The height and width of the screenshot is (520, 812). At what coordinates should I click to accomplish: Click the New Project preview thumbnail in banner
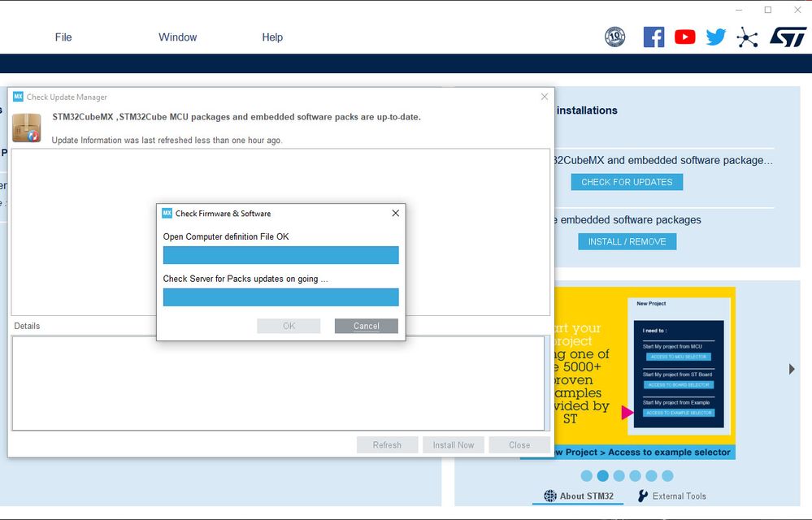[x=679, y=366]
